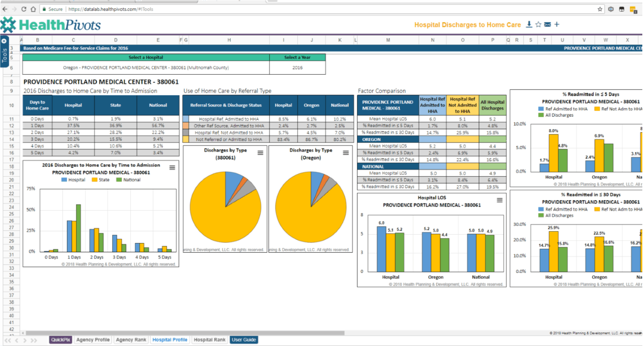Switch to the Hospital Rank sheet tab
Screen dimensions: 644x346
point(209,340)
